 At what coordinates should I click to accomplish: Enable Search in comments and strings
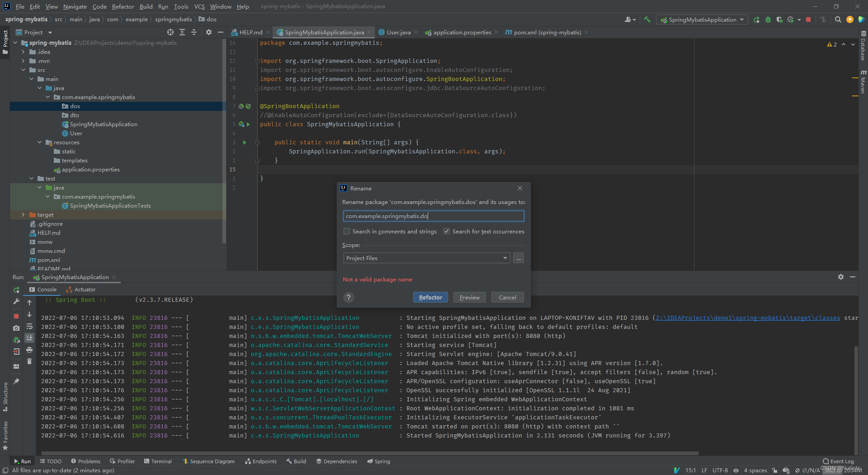pyautogui.click(x=347, y=231)
